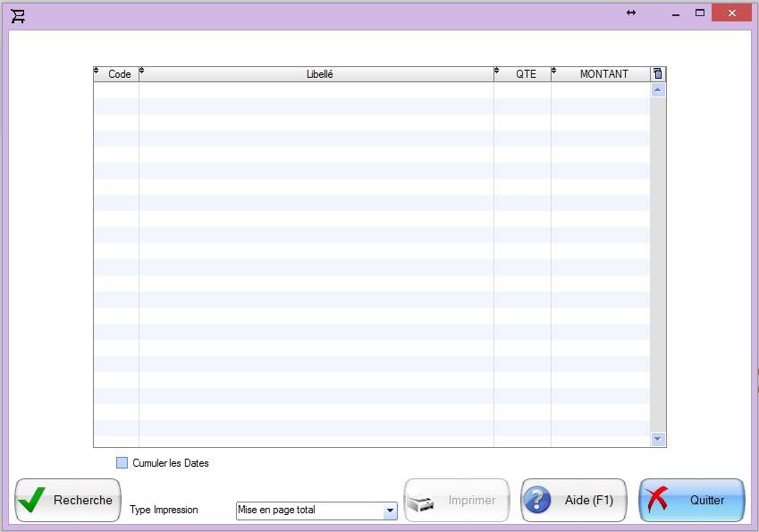Viewport: 759px width, 532px height.
Task: Click the table scrollbar up arrow
Action: coord(658,90)
